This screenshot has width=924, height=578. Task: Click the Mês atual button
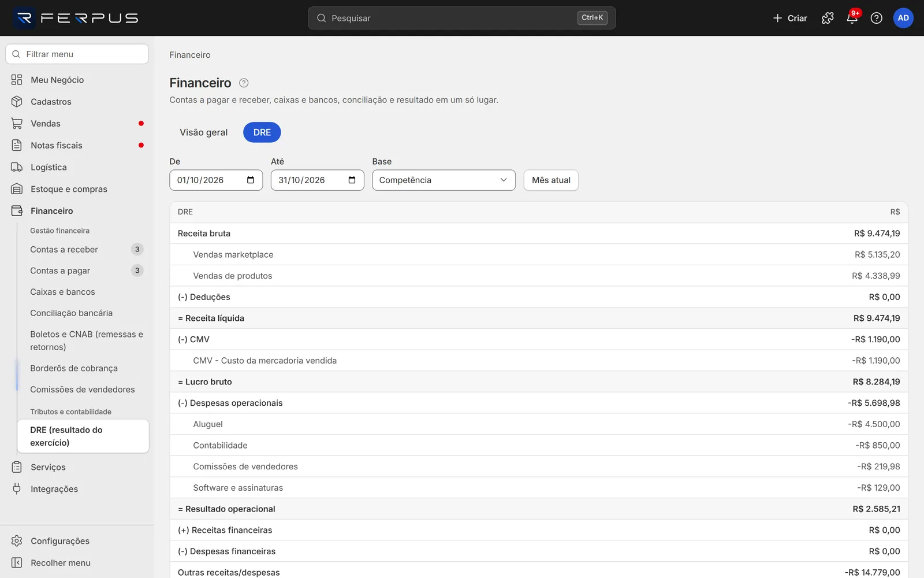click(x=551, y=180)
